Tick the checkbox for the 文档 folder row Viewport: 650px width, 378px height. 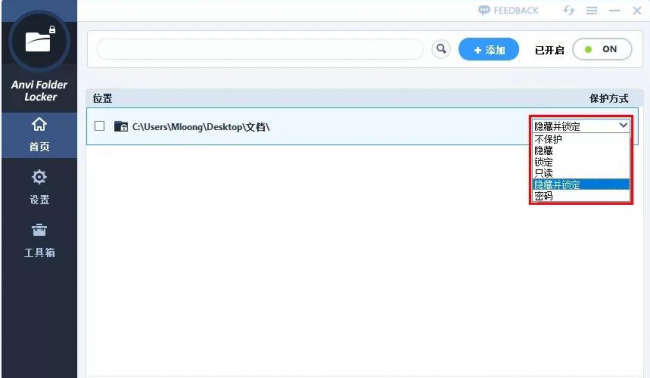coord(99,126)
